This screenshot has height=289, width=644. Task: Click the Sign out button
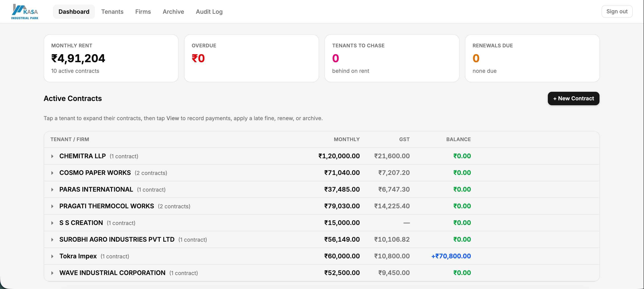tap(617, 11)
